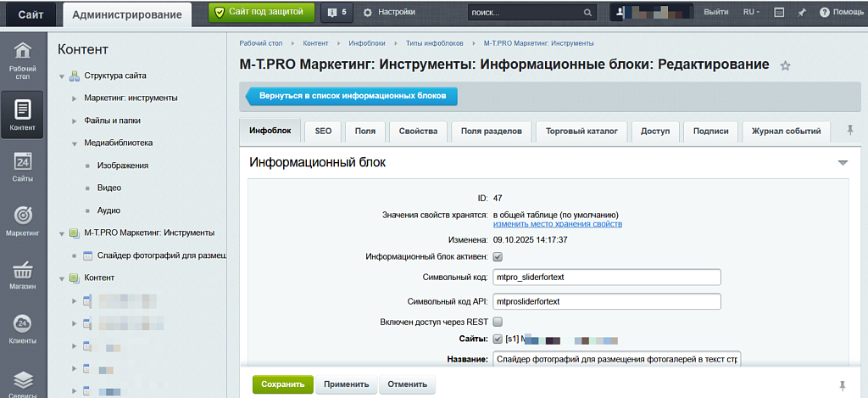
Task: Uncheck the s1 site checkbox
Action: [x=498, y=339]
